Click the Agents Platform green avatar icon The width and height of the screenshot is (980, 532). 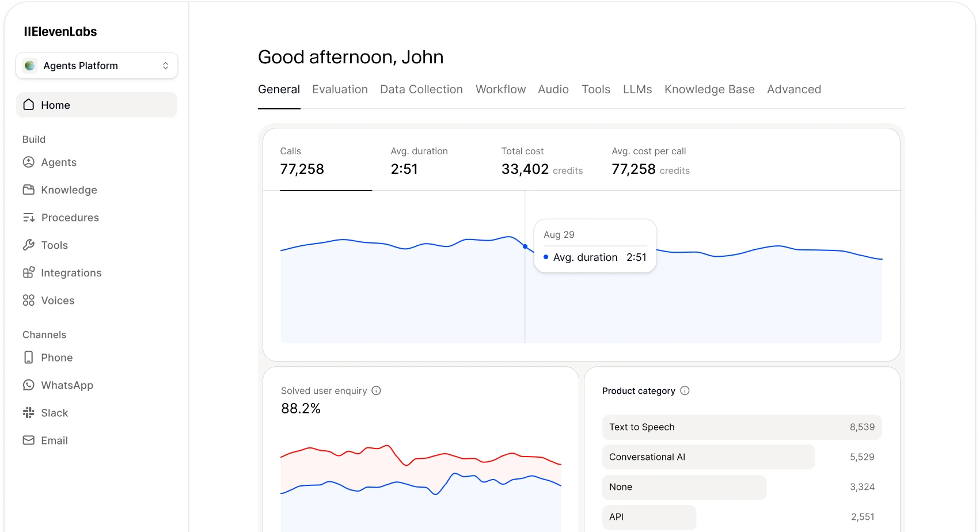30,66
